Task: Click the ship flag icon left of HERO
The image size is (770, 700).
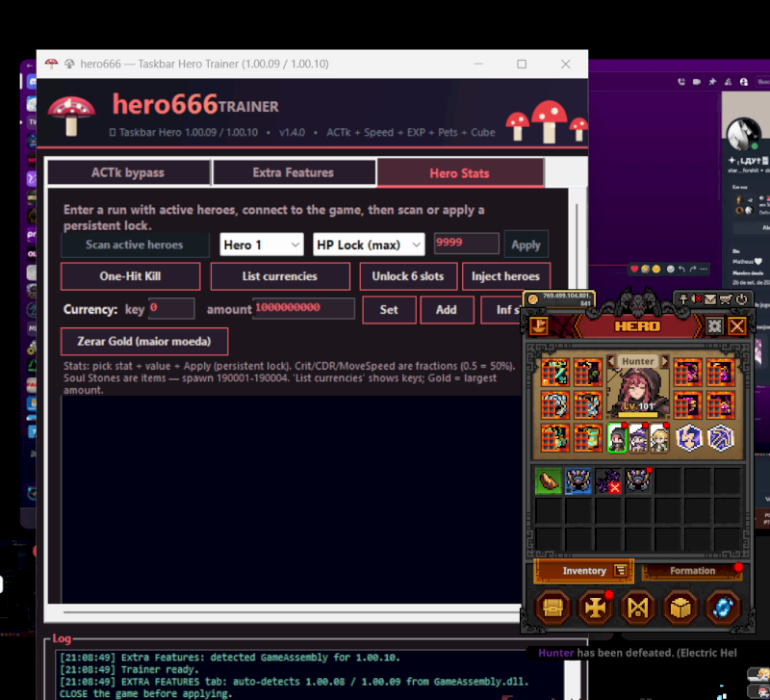Action: click(539, 325)
